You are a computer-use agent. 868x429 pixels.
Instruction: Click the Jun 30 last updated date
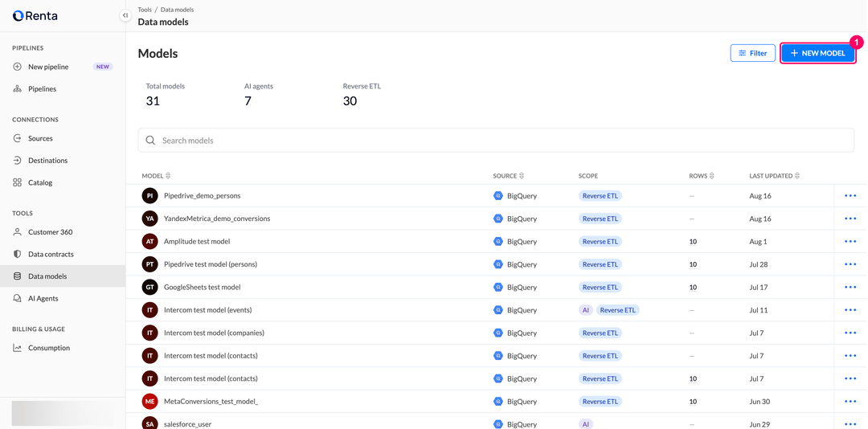[760, 402]
